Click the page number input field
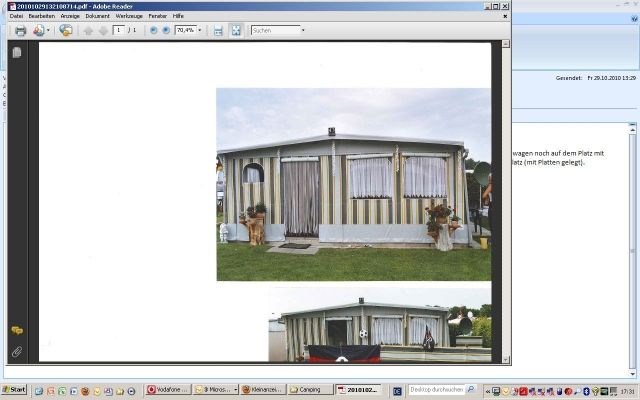Image resolution: width=640 pixels, height=400 pixels. click(x=119, y=30)
